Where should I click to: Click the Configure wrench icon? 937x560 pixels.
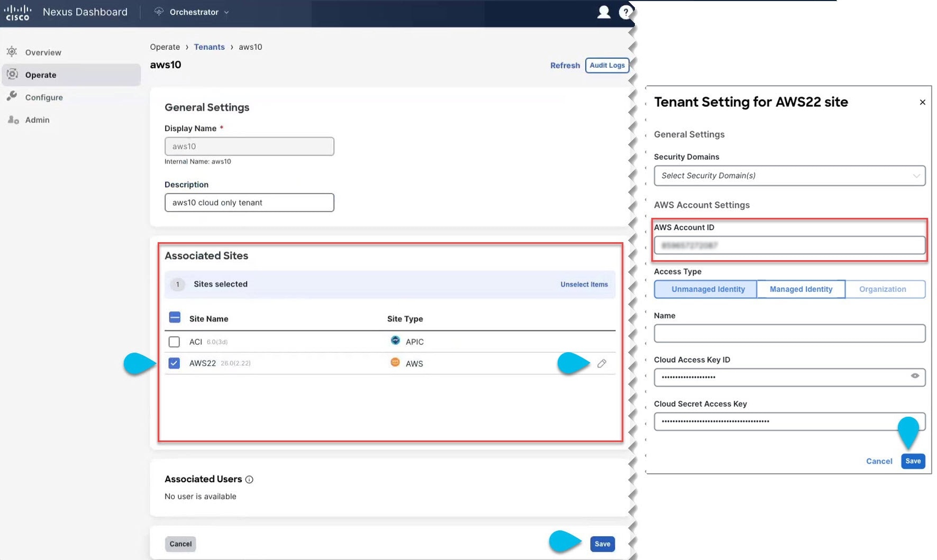click(x=12, y=96)
